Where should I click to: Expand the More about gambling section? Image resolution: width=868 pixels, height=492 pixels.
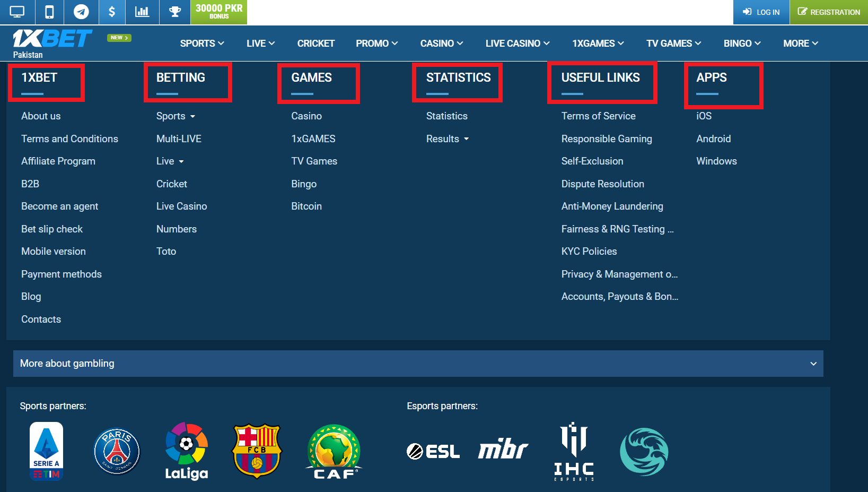click(418, 364)
